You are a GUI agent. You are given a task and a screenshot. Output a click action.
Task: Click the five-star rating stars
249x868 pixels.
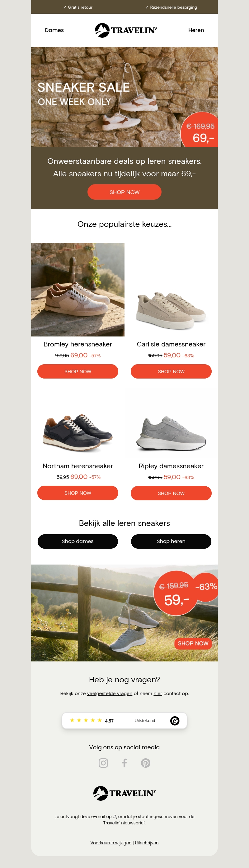pyautogui.click(x=86, y=720)
